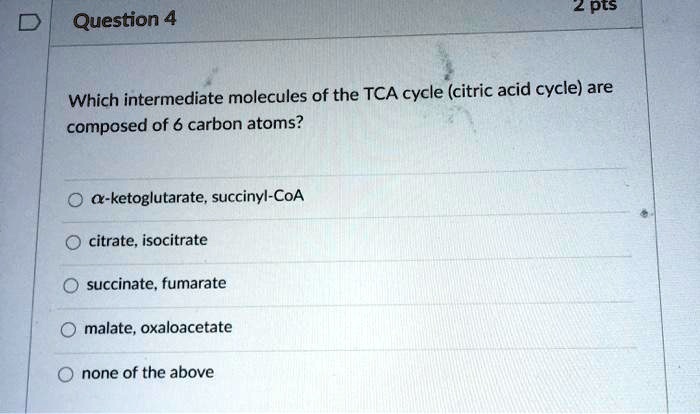Viewport: 700px width, 414px height.
Task: Choose the citrate, isocitrate radio button
Action: coord(73,243)
